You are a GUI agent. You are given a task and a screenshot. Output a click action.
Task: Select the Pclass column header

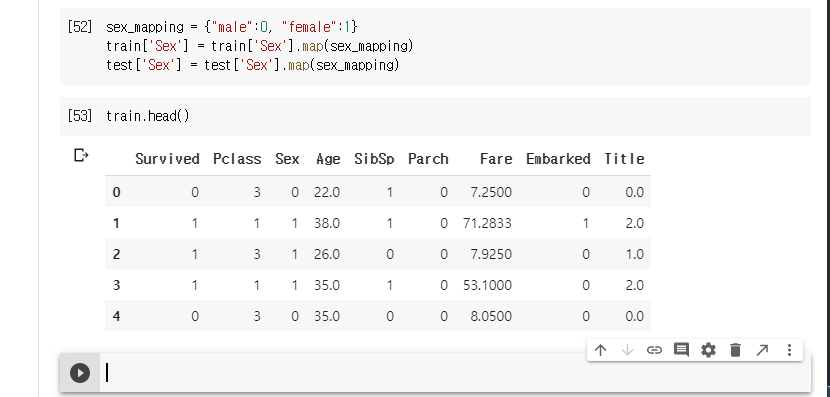point(237,159)
